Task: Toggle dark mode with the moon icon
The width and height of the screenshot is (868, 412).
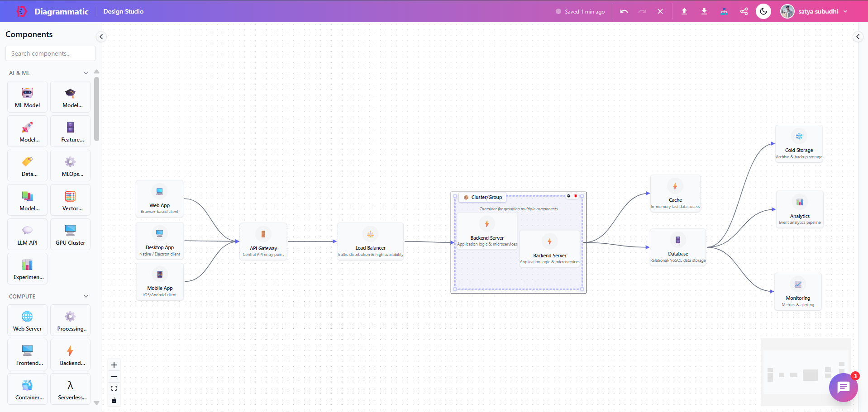Action: [763, 11]
